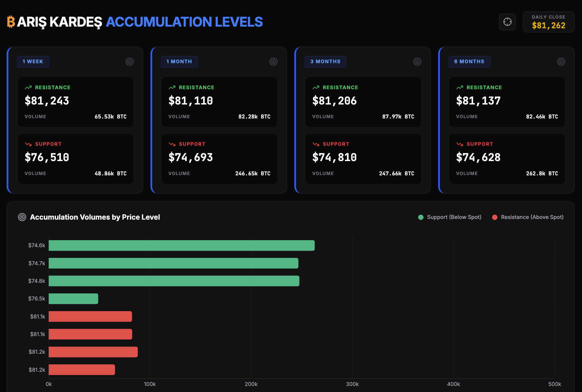Screen dimensions: 582x392
Task: Select the 1 MONTH timeframe badge
Action: point(179,62)
